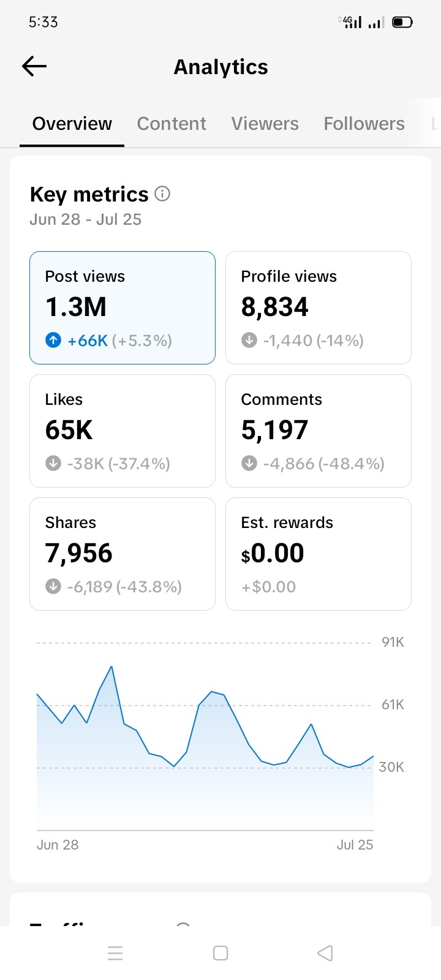Screen dimensions: 441x980
Task: Tap the down-arrow icon on Likes card
Action: (53, 463)
